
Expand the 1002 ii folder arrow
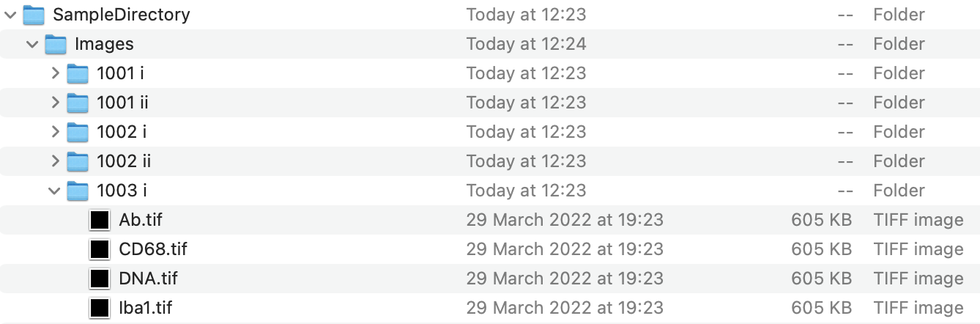pyautogui.click(x=55, y=161)
